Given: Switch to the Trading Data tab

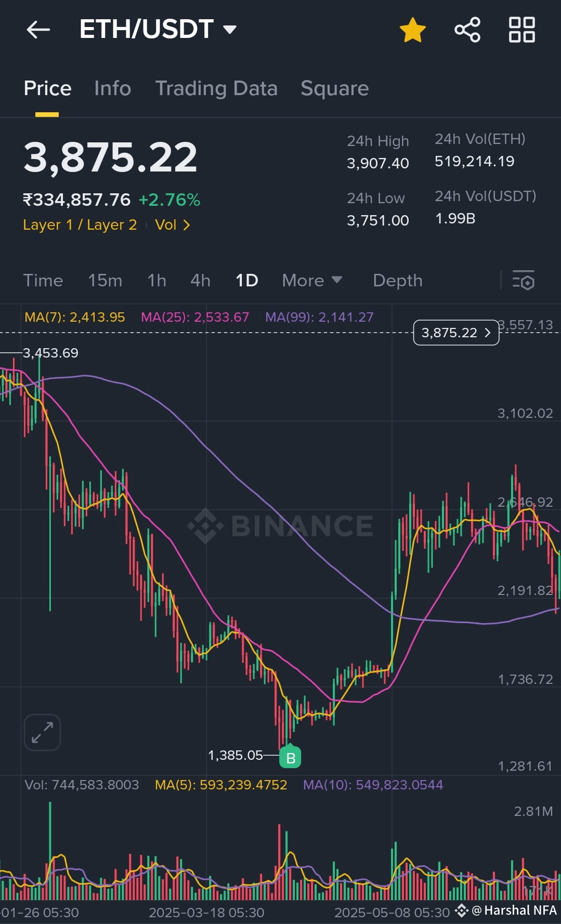Looking at the screenshot, I should [216, 88].
